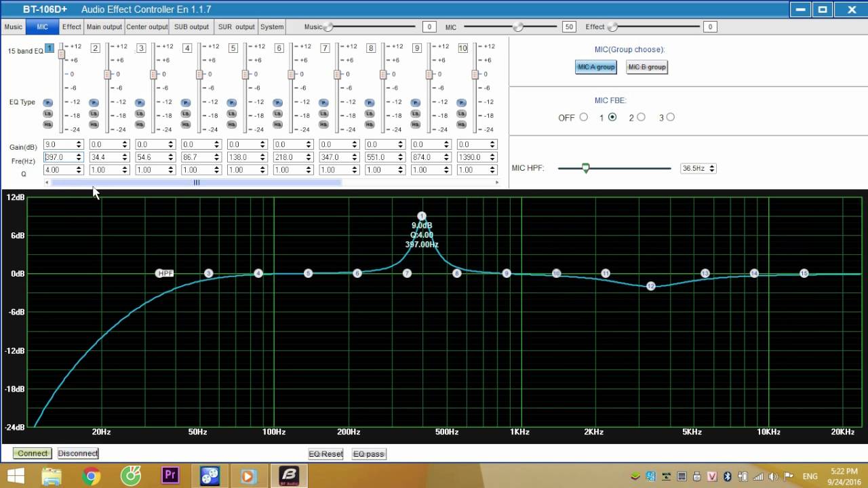Step up the MIC HPF 36.5Hz spinner

pos(712,166)
